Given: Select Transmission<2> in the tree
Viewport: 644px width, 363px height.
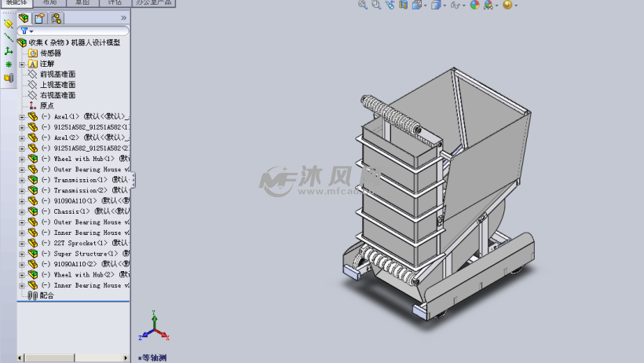Looking at the screenshot, I should (86, 190).
